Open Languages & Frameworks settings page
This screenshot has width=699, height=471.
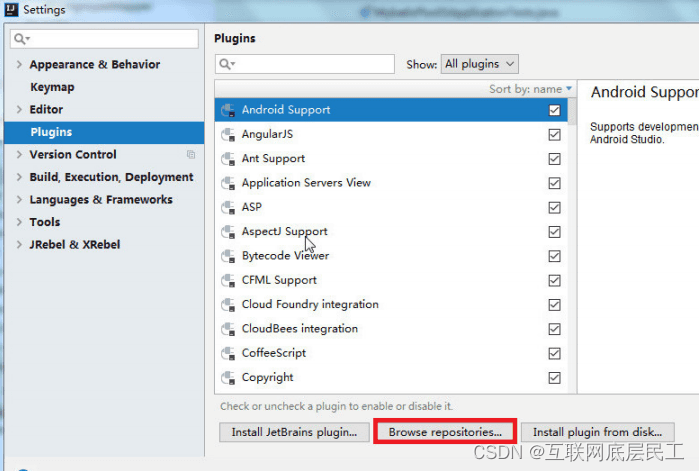101,200
